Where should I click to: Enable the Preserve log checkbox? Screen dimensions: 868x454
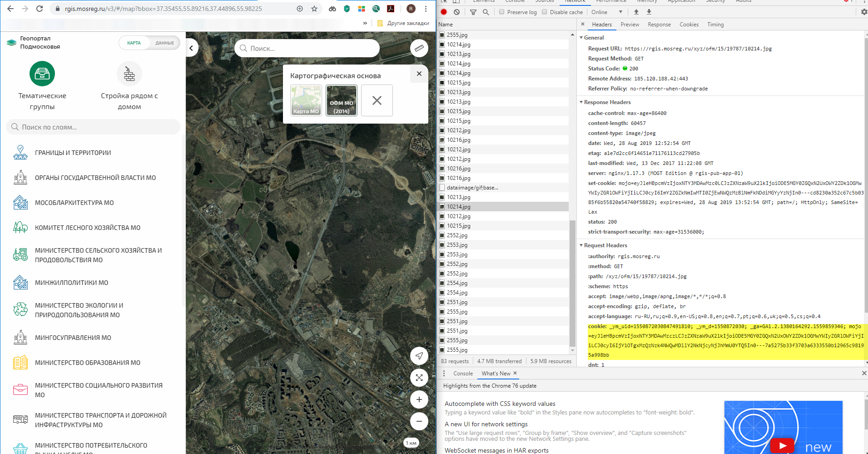click(x=501, y=12)
